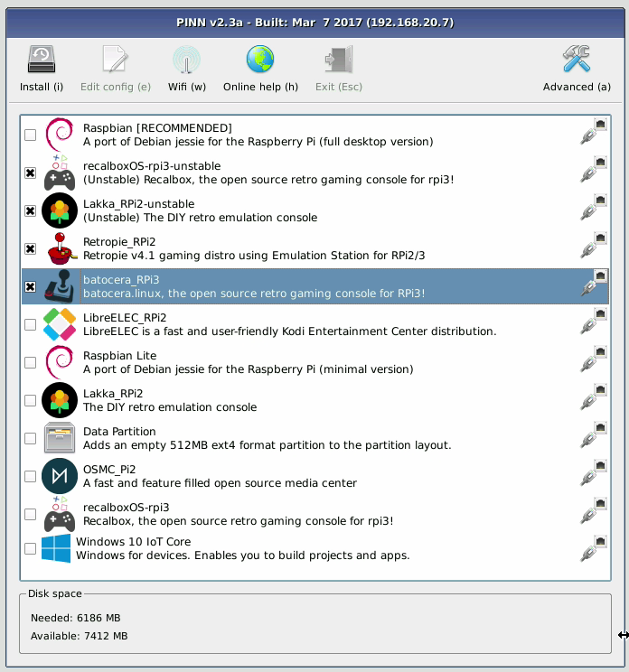629x672 pixels.
Task: Click the Edit config (e) label
Action: pyautogui.click(x=116, y=87)
